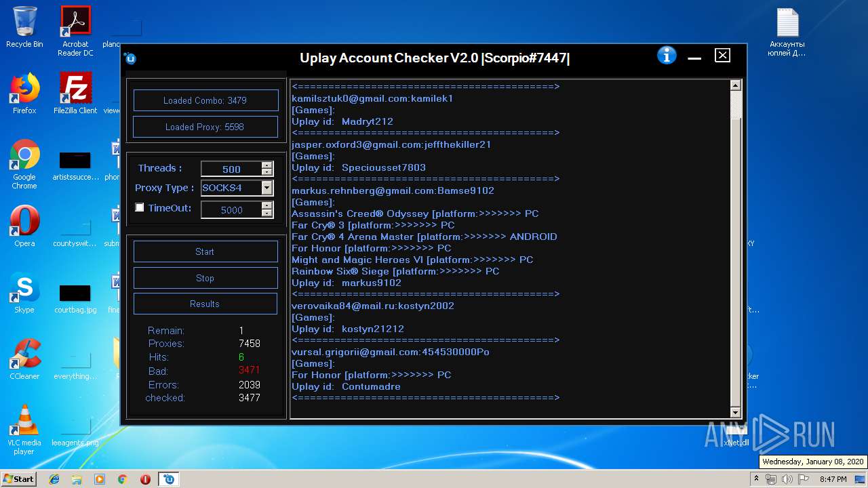Click the Loaded Combo button
Viewport: 868px width, 488px height.
click(x=205, y=100)
